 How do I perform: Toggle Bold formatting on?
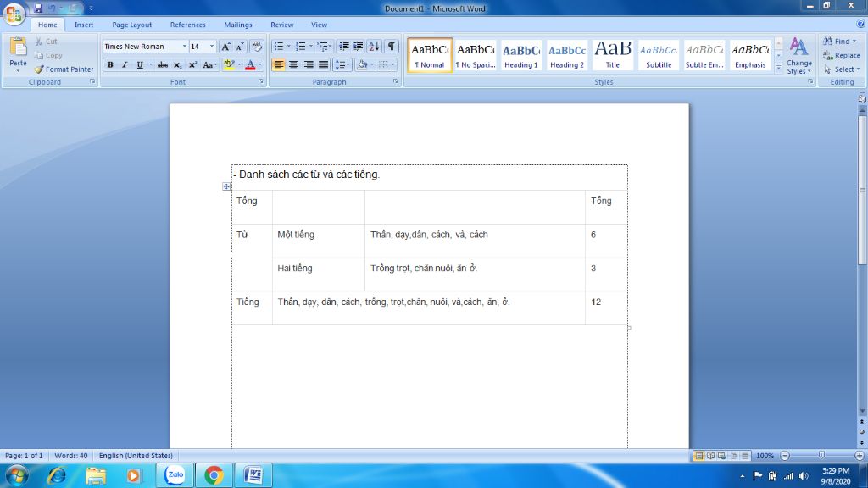point(110,65)
